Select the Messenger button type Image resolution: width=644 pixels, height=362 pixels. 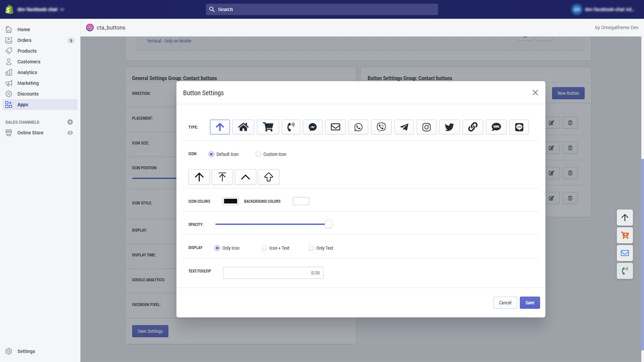click(312, 127)
